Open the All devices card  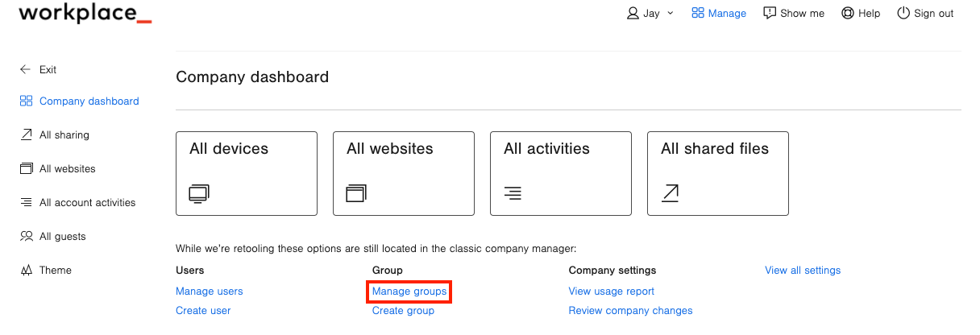(247, 174)
